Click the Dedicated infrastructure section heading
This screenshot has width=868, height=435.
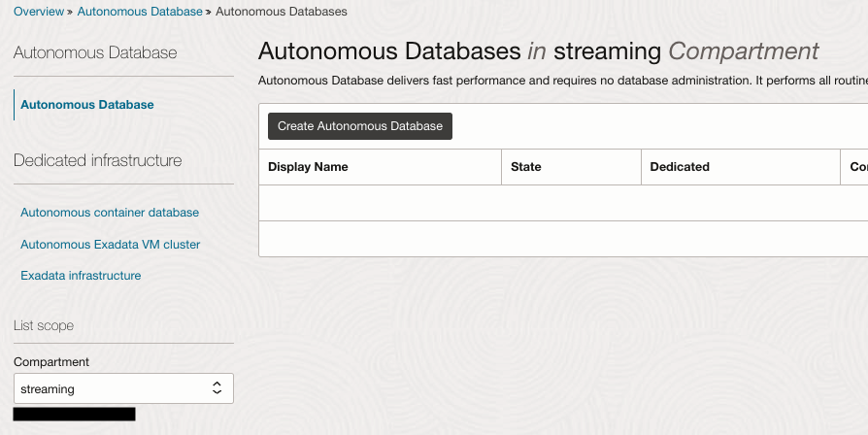97,160
